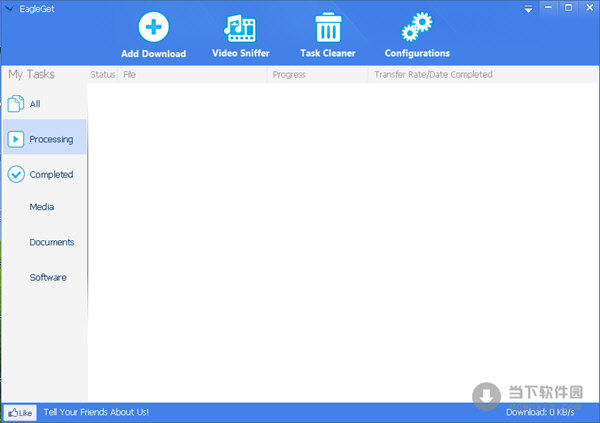The height and width of the screenshot is (423, 600).
Task: Click the My Tasks heading
Action: coord(31,74)
